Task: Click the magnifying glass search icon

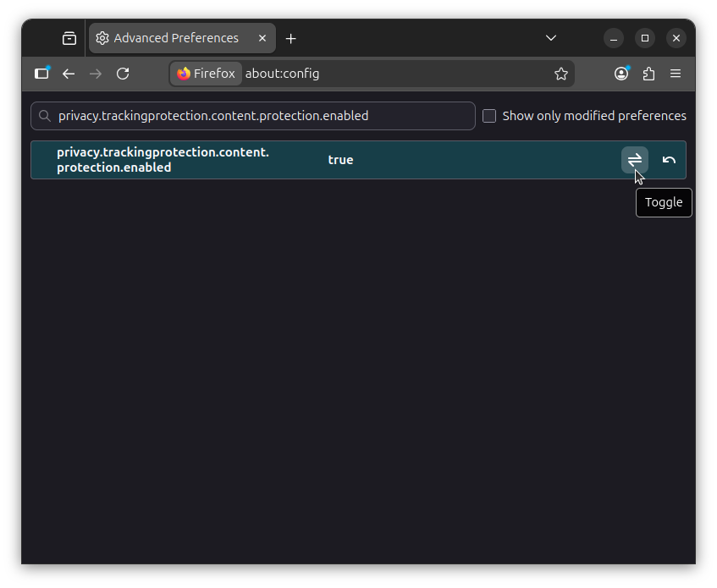Action: (43, 116)
